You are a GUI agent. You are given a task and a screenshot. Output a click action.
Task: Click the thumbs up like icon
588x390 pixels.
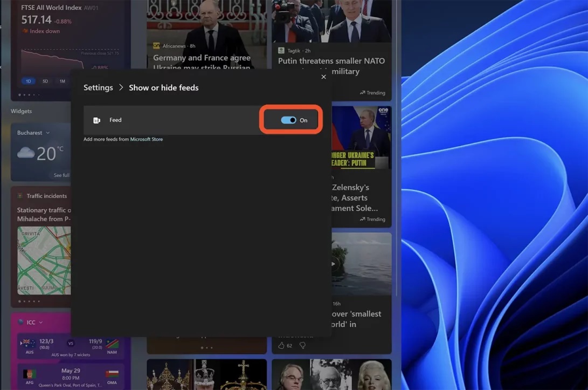281,345
